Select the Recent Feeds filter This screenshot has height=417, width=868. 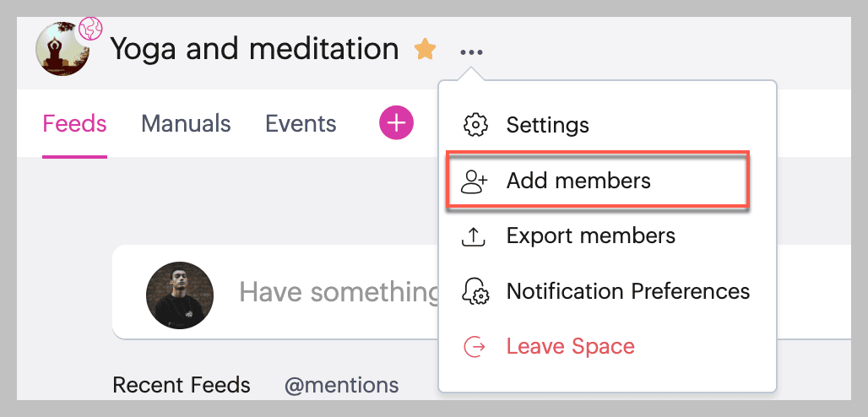(182, 386)
